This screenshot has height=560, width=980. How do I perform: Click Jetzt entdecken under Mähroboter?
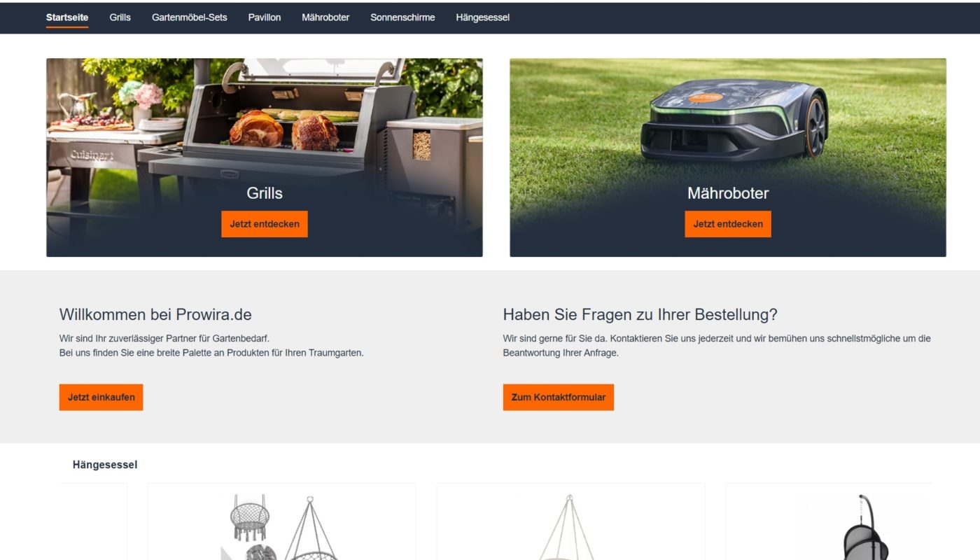pos(728,224)
